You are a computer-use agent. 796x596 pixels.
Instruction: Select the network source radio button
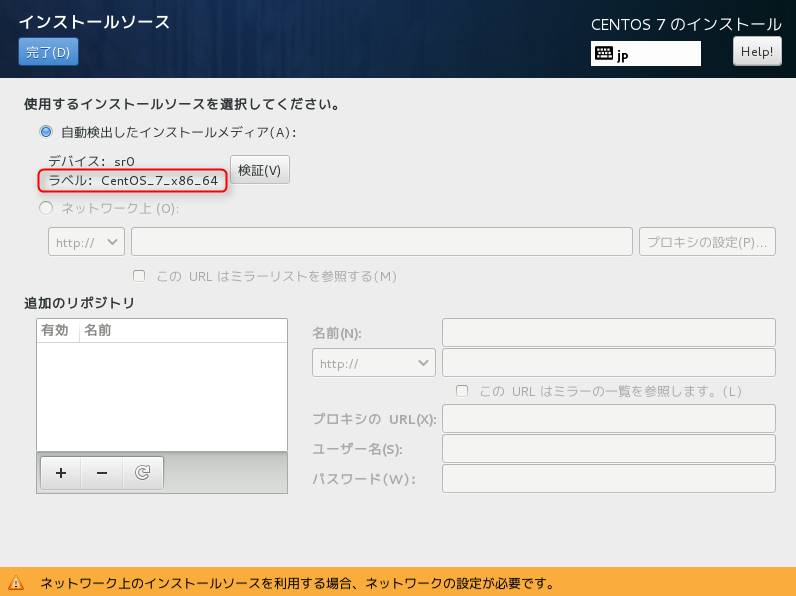pos(45,208)
